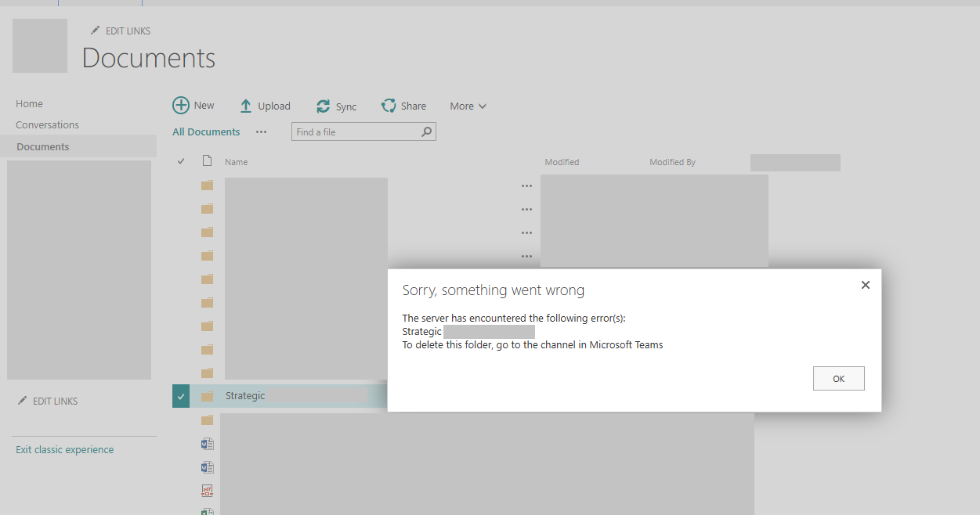980x515 pixels.
Task: Click pencil icon beside top EDIT LINKS
Action: [96, 31]
